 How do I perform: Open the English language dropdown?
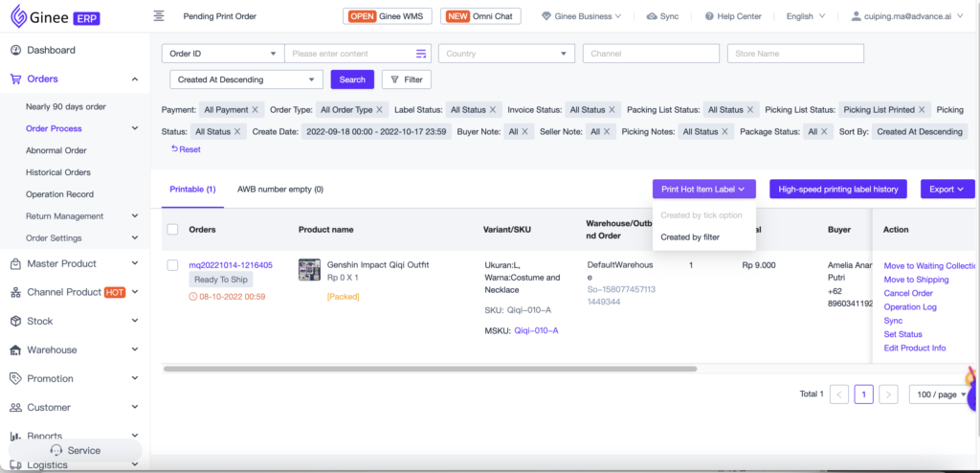tap(806, 16)
